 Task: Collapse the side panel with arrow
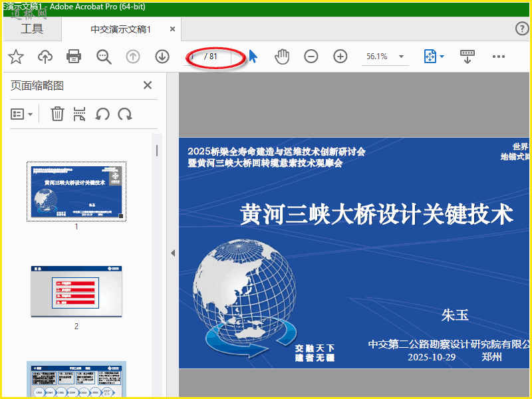(x=173, y=253)
